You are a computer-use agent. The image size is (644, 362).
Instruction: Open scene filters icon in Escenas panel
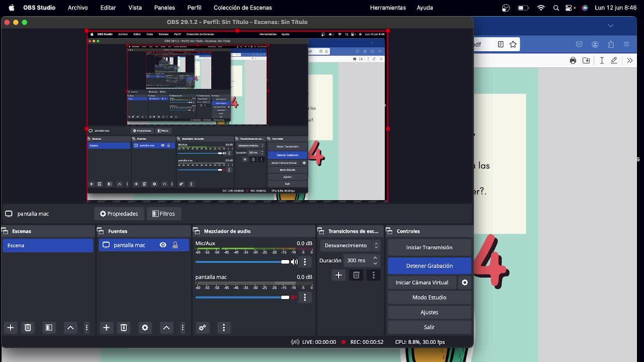click(49, 327)
